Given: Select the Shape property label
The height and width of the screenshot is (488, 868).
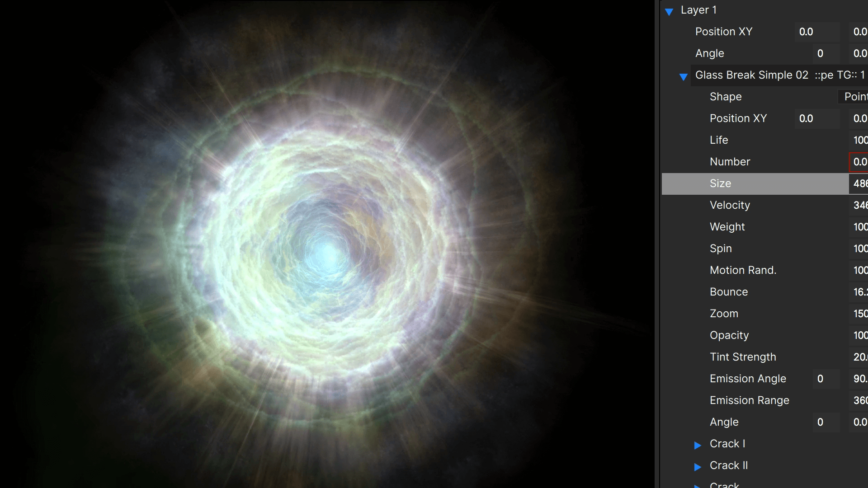Looking at the screenshot, I should tap(726, 97).
